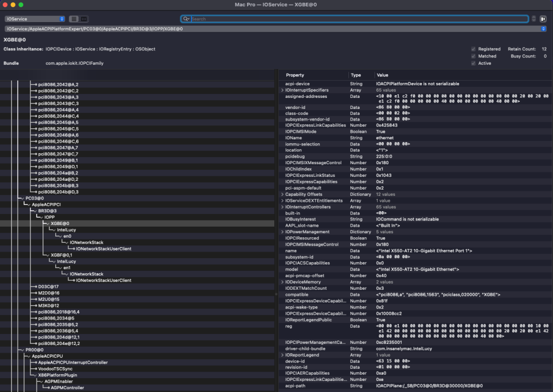Select the compatible property row
The height and width of the screenshot is (392, 553).
415,295
